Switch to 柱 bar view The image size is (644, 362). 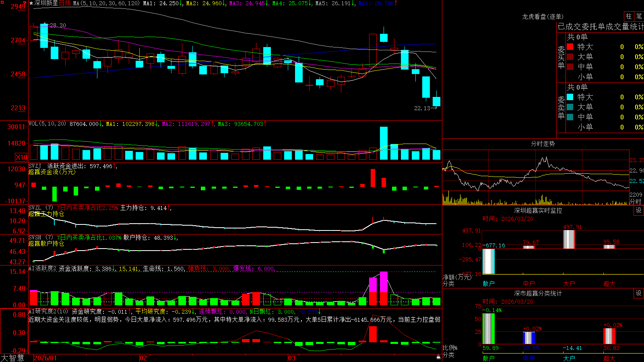tap(629, 16)
